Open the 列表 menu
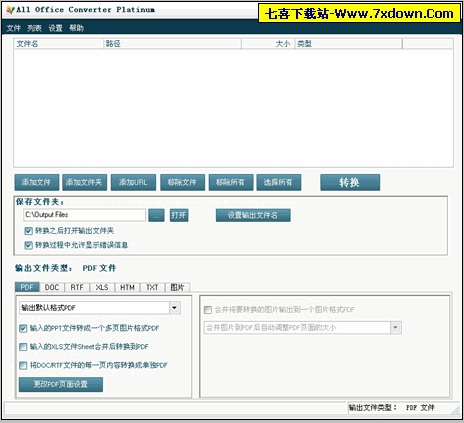 (34, 28)
